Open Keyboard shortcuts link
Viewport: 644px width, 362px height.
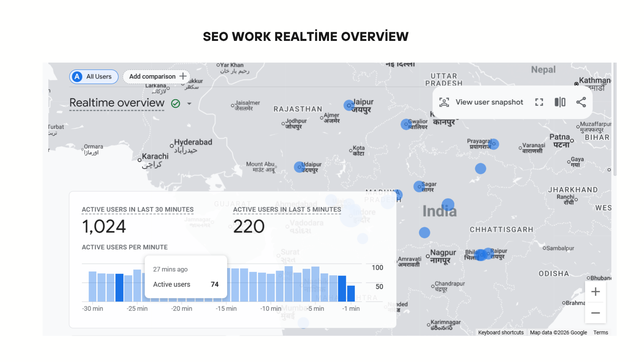(x=501, y=333)
